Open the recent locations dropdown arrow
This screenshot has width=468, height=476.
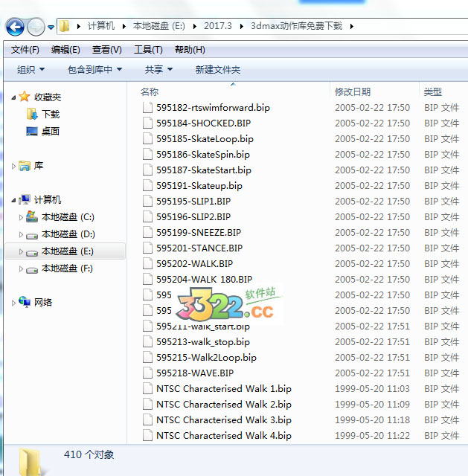click(51, 28)
